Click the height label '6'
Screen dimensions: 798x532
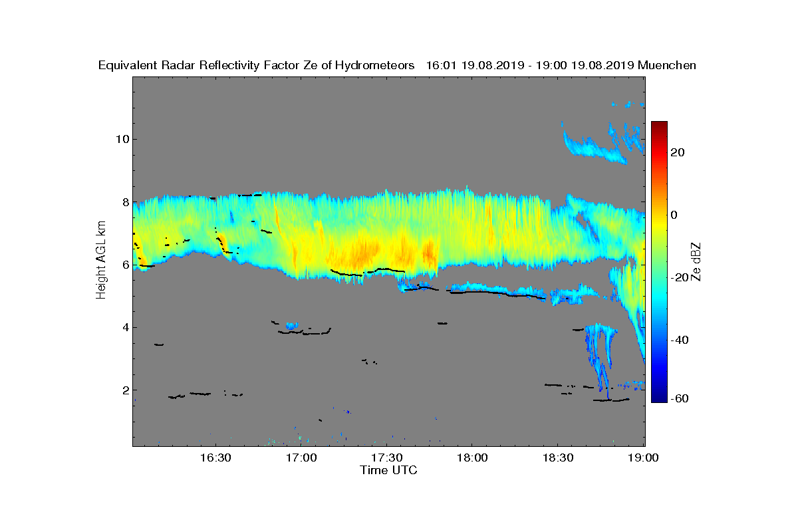tap(125, 265)
